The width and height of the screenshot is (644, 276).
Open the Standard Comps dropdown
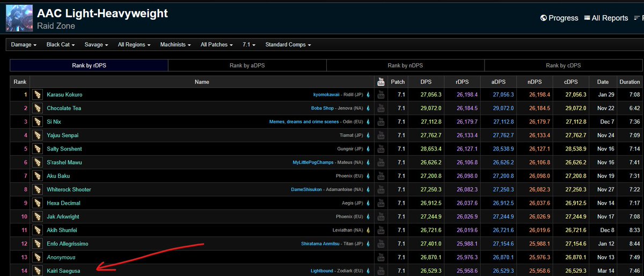coord(288,45)
